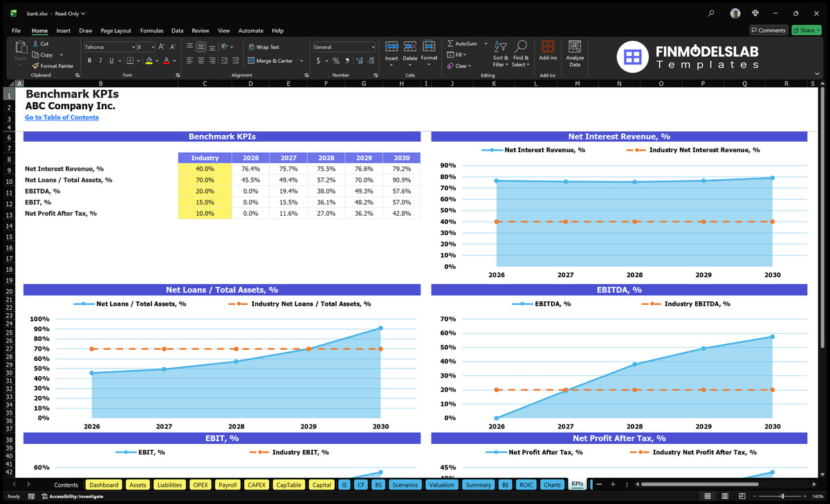The width and height of the screenshot is (830, 504).
Task: Apply borders using the Borders icon
Action: pyautogui.click(x=130, y=61)
